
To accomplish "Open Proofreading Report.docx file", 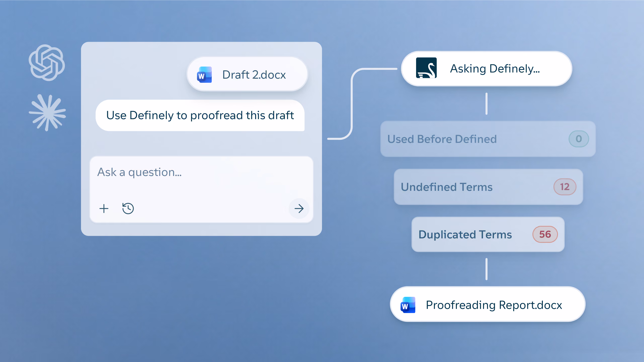I will (488, 304).
